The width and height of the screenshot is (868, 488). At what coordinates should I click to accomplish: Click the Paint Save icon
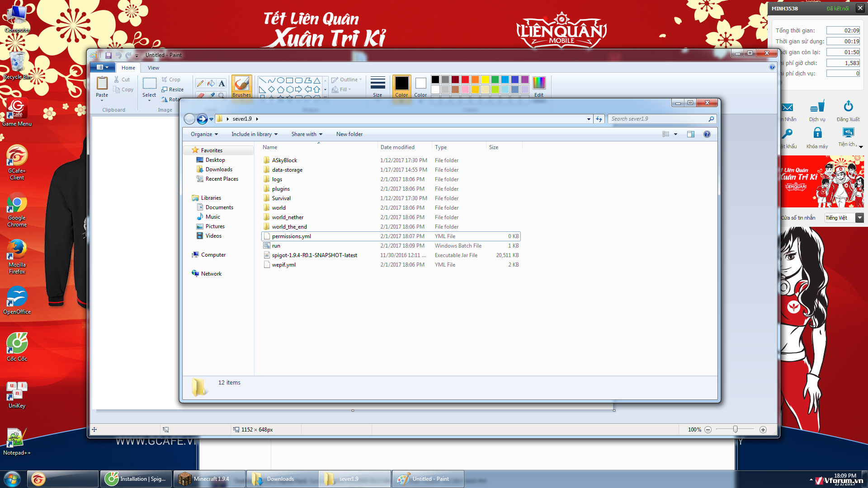(x=108, y=55)
